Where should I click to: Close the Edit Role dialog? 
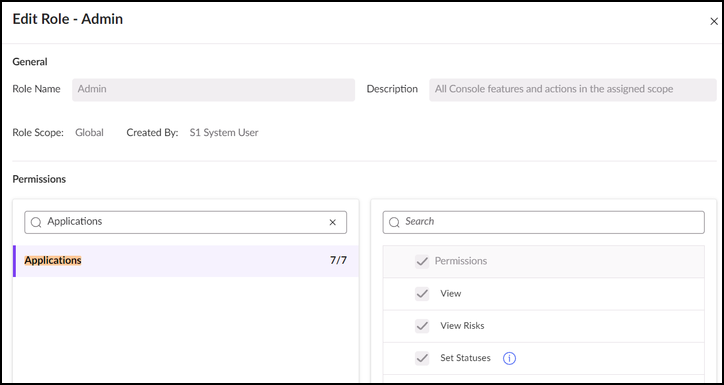pos(713,22)
